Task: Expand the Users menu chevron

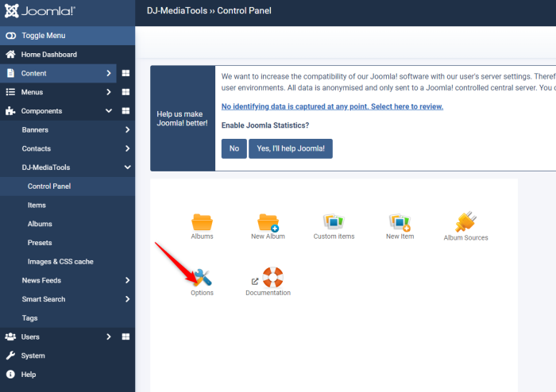Action: click(109, 336)
